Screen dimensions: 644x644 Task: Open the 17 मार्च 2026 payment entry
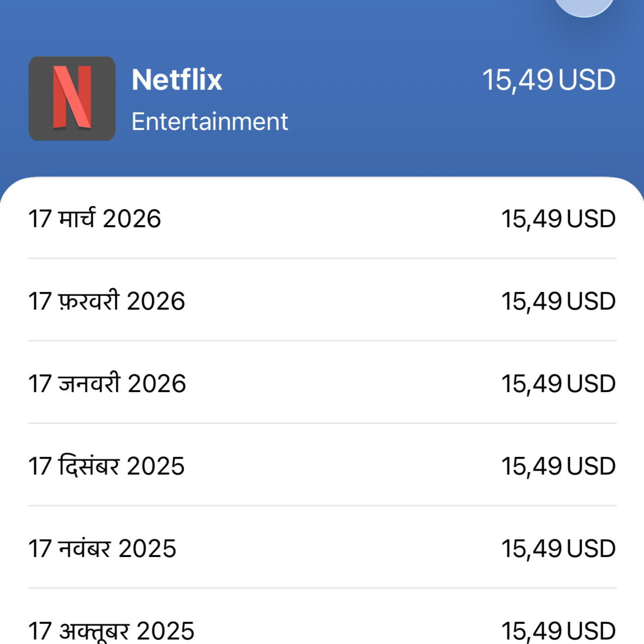point(95,219)
